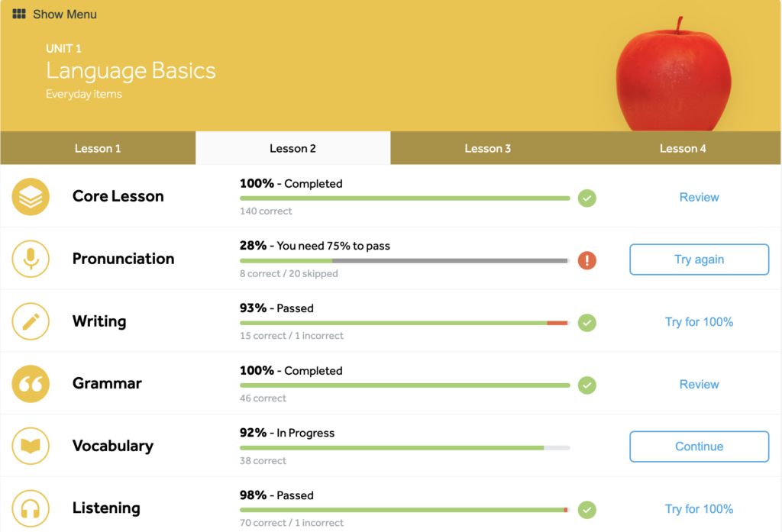Select the Lesson 4 tab

683,148
